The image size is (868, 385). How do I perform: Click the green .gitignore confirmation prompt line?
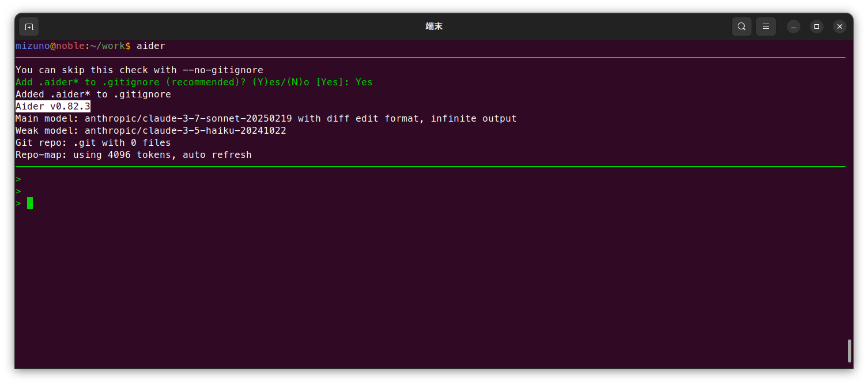pos(194,82)
